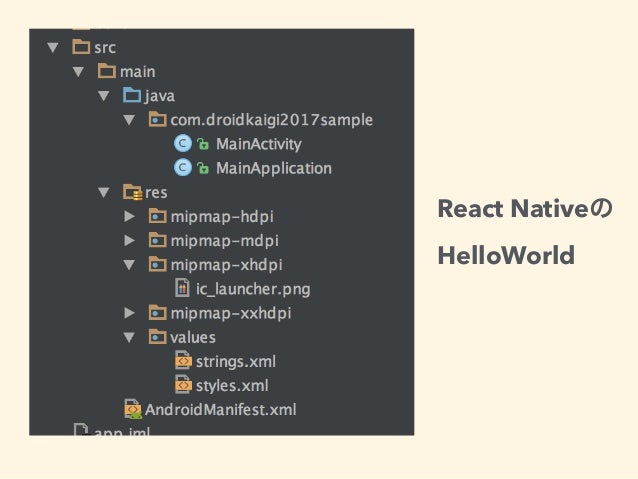Viewport: 638px width, 479px height.
Task: Click the main folder icon
Action: point(107,71)
